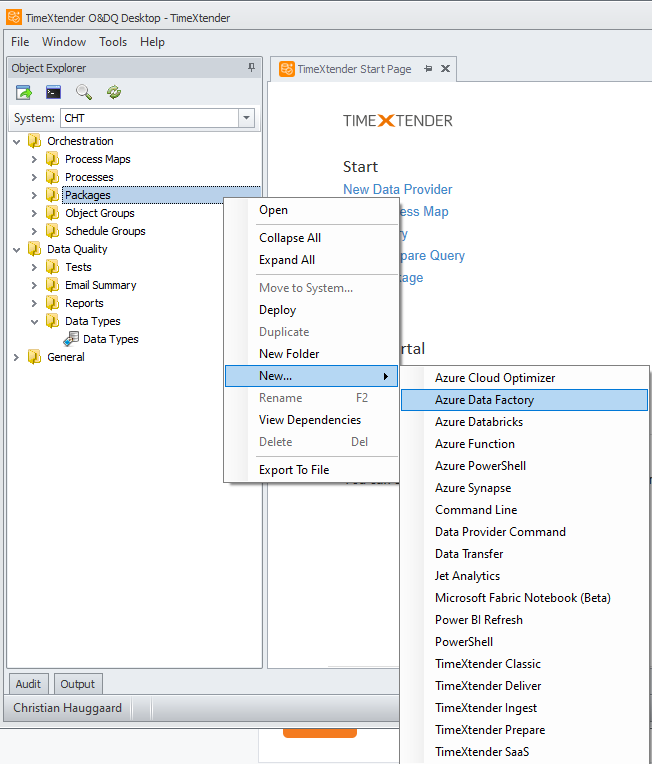This screenshot has height=764, width=652.
Task: Click the Email Summary folder icon
Action: pos(53,286)
